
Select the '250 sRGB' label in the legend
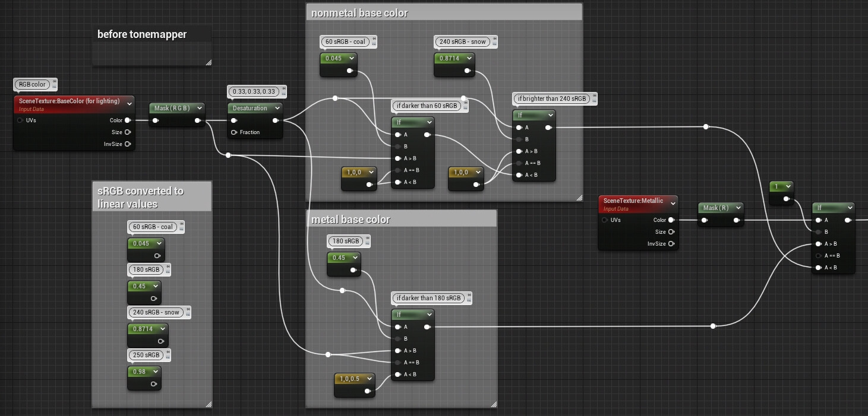click(x=148, y=355)
